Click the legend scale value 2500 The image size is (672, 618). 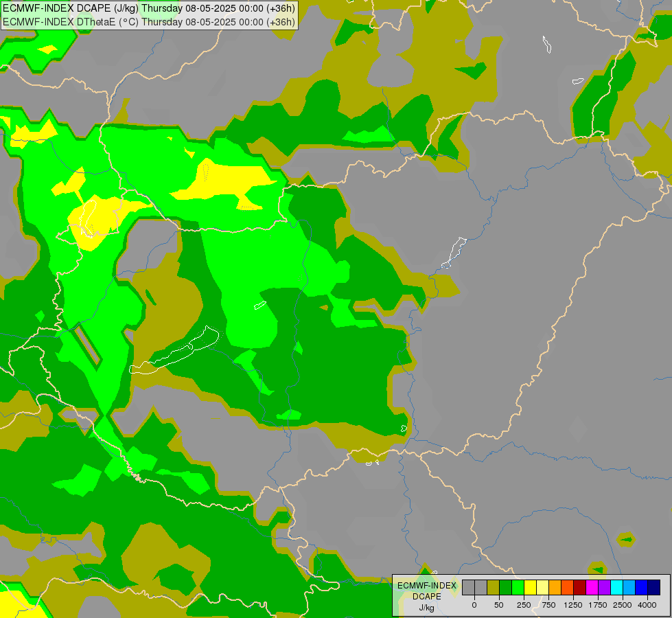point(623,605)
